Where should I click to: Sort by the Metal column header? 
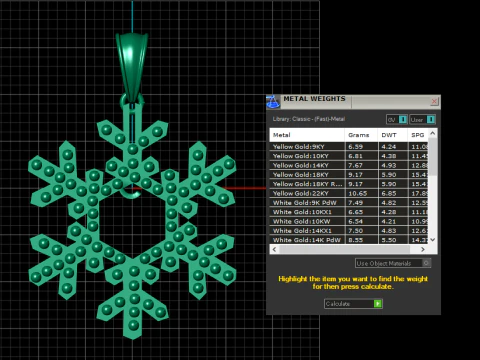click(307, 135)
